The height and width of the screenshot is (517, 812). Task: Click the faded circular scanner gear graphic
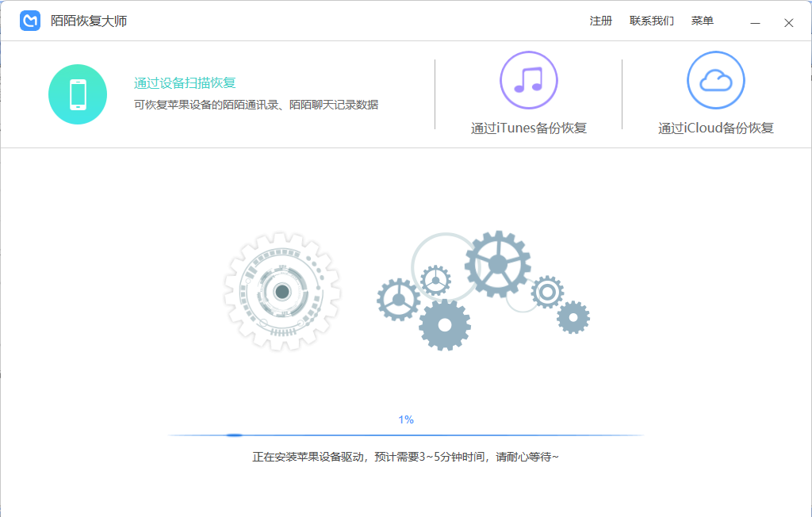[x=282, y=292]
